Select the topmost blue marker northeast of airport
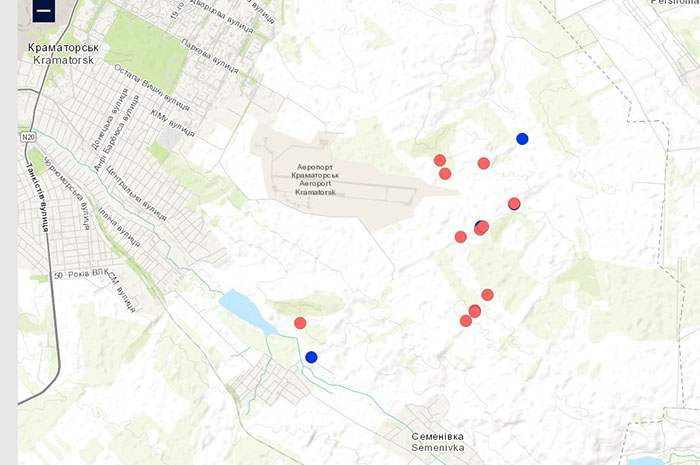Image resolution: width=700 pixels, height=465 pixels. [x=522, y=139]
